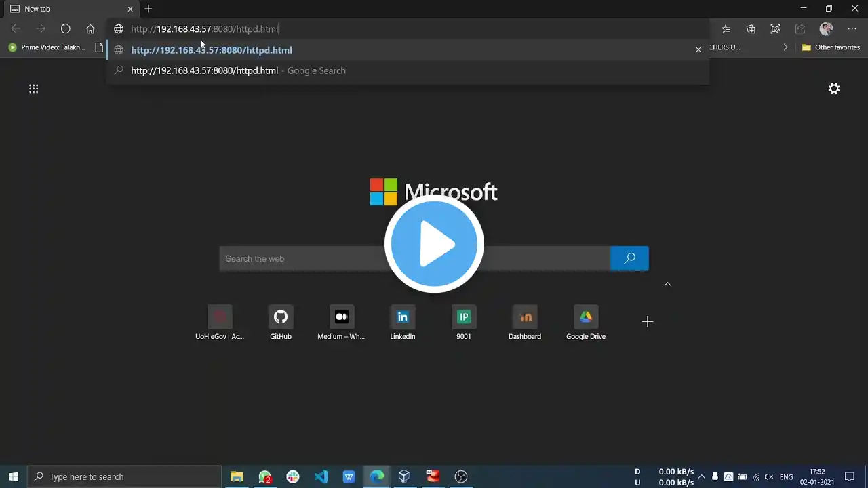Click the browser Refresh icon
Screen dimensions: 868x488
tap(65, 29)
